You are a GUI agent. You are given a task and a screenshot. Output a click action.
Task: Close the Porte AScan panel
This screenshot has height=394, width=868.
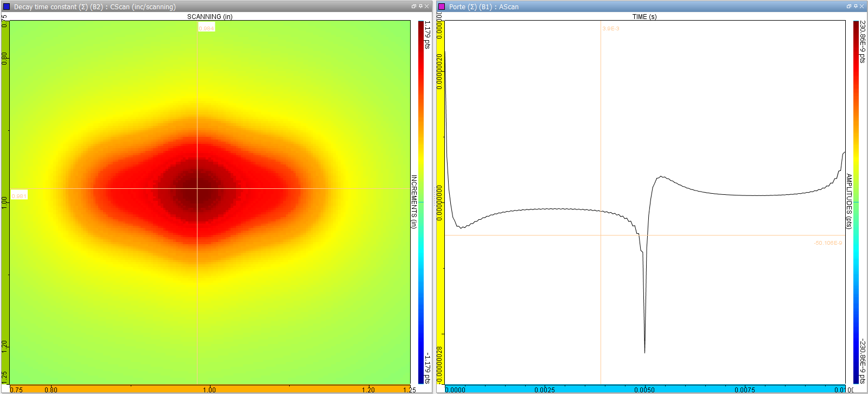click(862, 7)
